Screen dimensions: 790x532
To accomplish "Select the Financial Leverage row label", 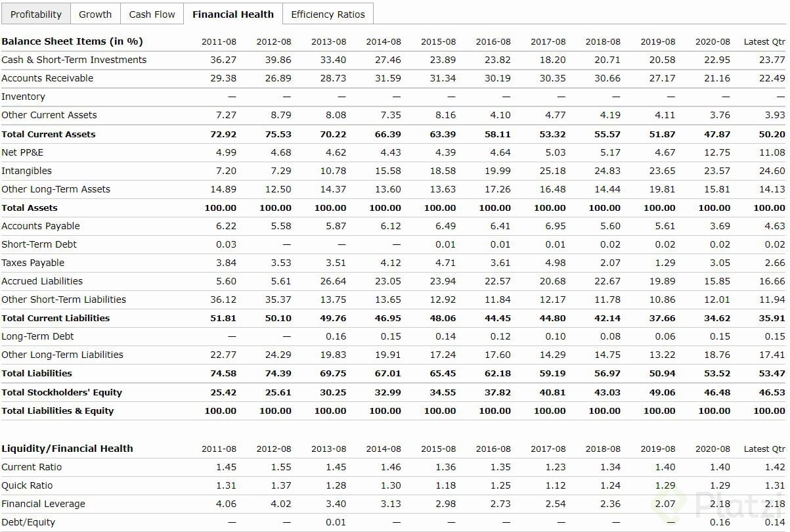I will pyautogui.click(x=43, y=504).
